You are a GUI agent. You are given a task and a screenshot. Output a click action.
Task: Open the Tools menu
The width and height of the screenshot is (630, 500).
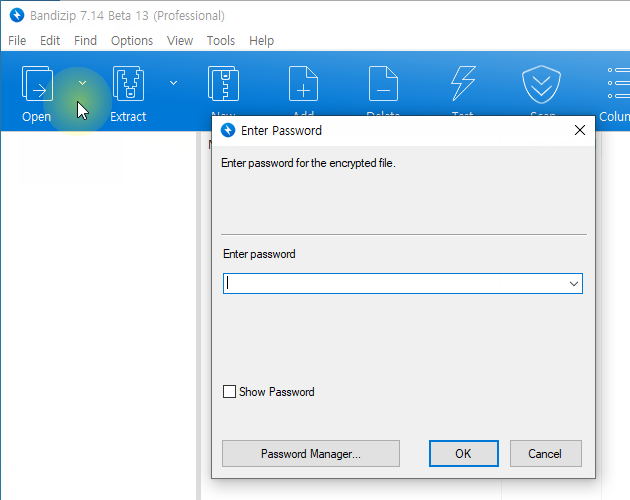tap(221, 41)
